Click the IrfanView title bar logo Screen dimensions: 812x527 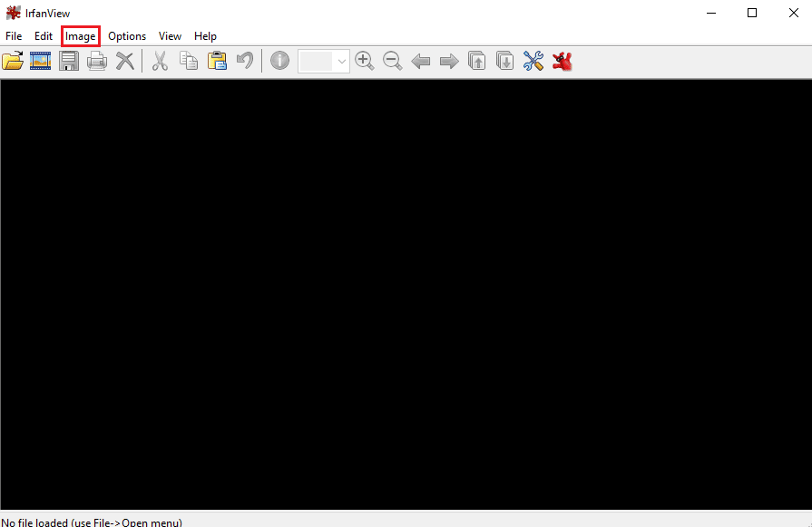[x=14, y=13]
